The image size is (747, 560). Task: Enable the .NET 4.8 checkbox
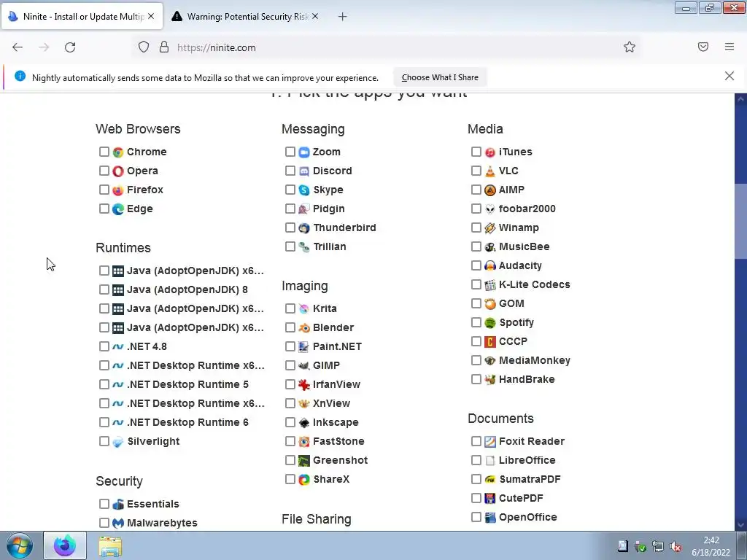pyautogui.click(x=104, y=346)
